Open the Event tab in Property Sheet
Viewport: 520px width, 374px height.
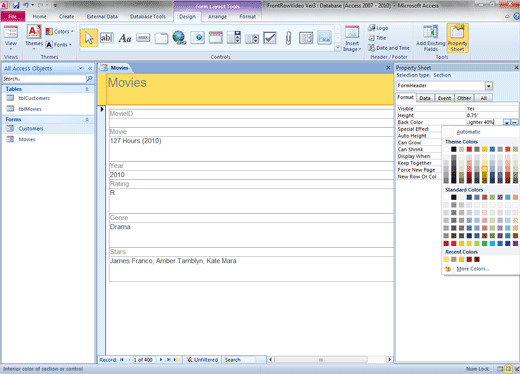[444, 98]
